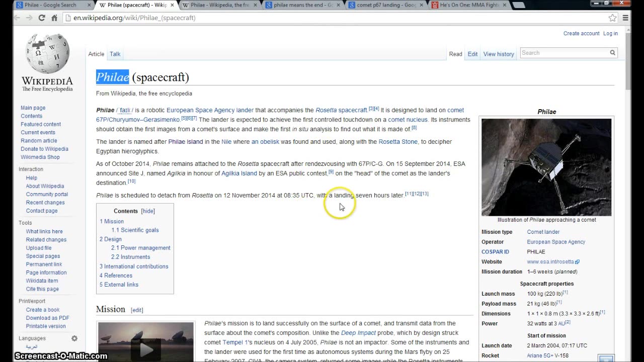Screen dimensions: 644x362
Task: Open Main page in the sidebar
Action: [x=33, y=108]
